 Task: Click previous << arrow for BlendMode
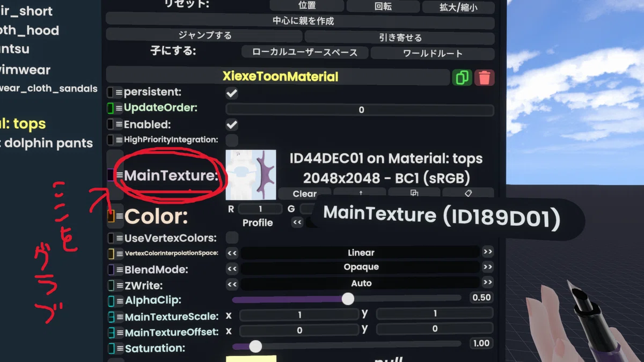pyautogui.click(x=232, y=268)
